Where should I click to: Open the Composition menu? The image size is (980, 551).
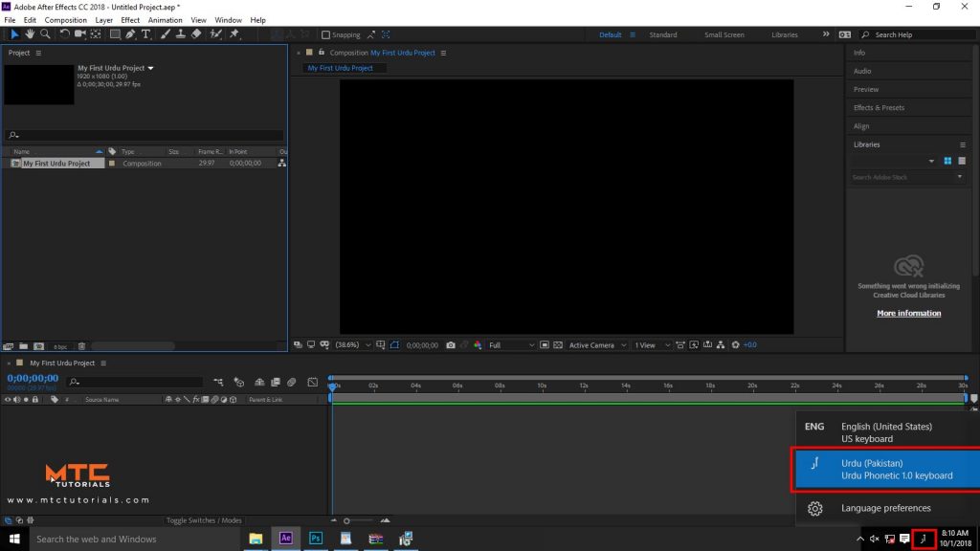pyautogui.click(x=66, y=20)
